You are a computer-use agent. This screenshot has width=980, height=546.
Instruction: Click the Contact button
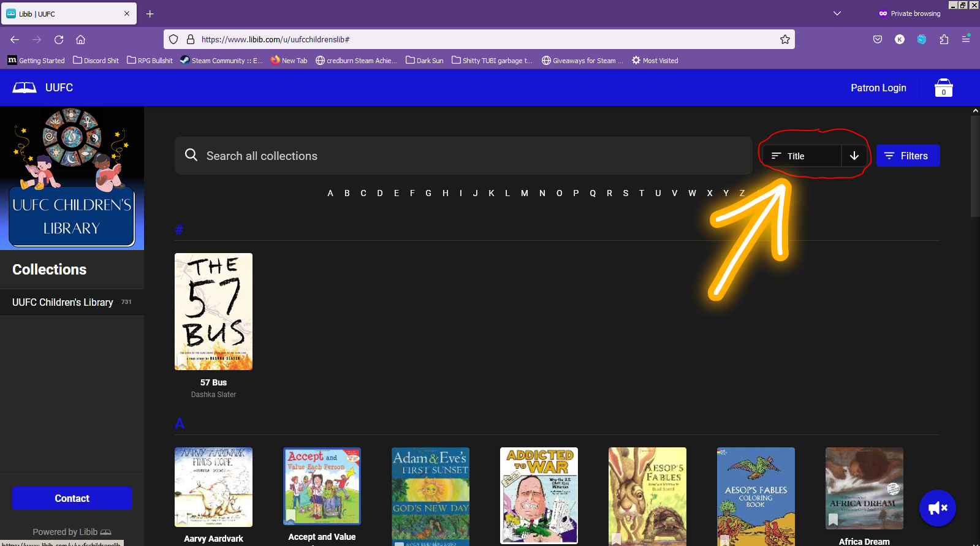72,498
